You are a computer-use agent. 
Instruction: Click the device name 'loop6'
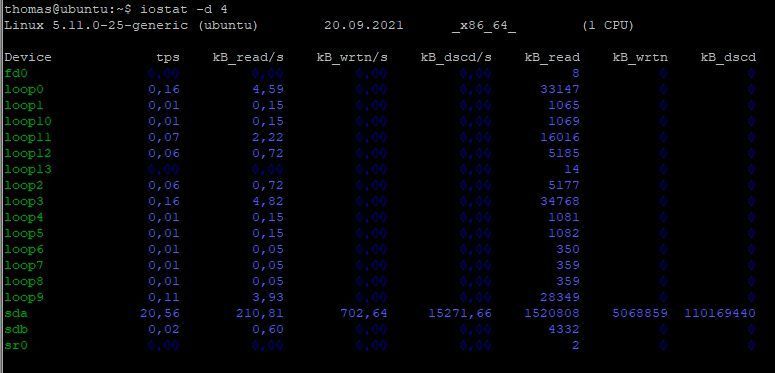24,249
